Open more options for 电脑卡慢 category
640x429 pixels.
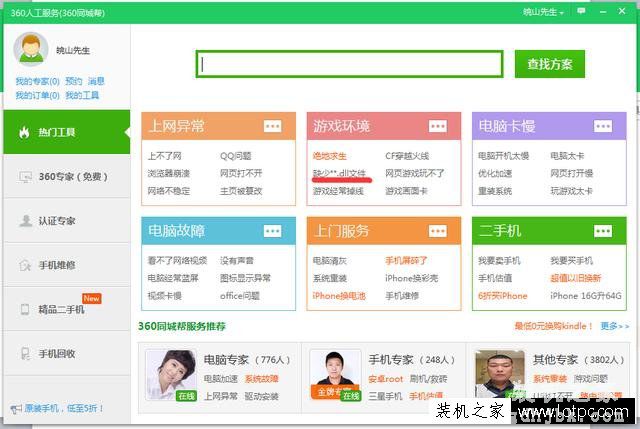pos(603,126)
